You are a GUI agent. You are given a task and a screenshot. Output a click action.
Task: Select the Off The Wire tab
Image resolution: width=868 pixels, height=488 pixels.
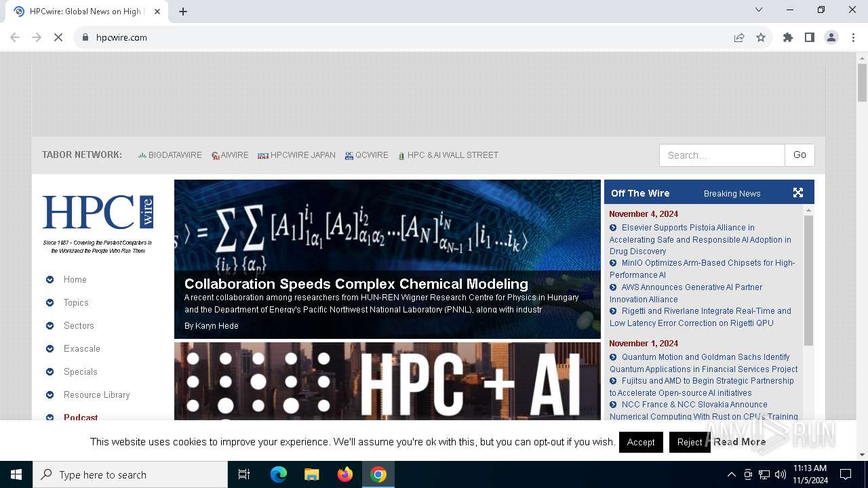point(640,193)
